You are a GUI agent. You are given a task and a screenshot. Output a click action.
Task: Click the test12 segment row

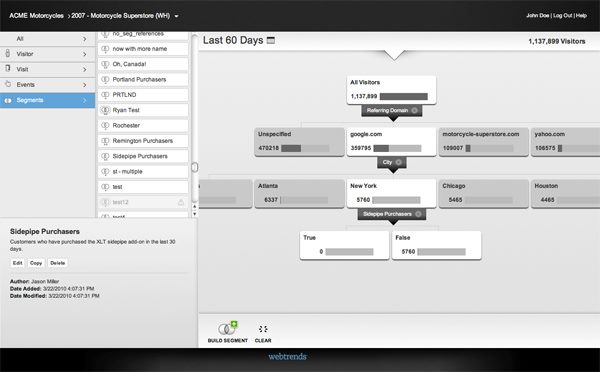(143, 202)
